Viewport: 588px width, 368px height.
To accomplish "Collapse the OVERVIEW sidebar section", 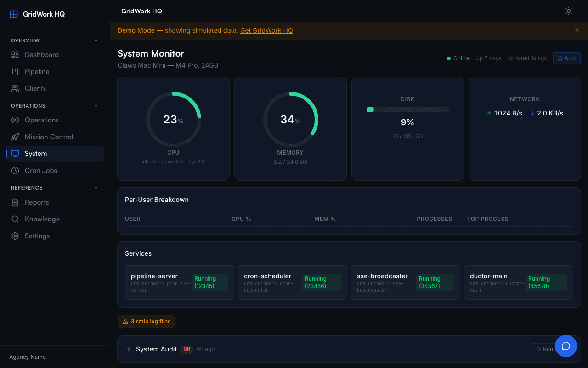I will [x=96, y=40].
